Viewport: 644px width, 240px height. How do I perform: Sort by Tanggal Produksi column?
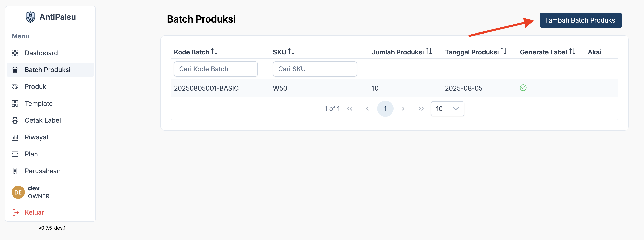pyautogui.click(x=503, y=51)
